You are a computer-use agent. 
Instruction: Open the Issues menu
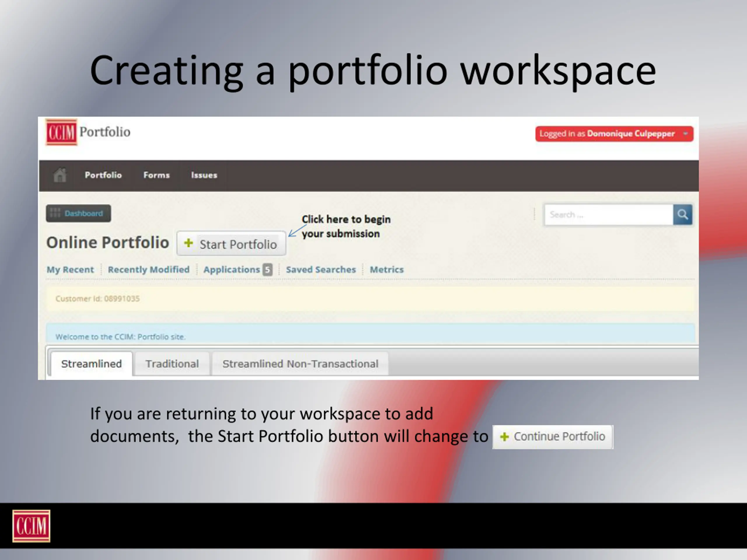pos(204,175)
